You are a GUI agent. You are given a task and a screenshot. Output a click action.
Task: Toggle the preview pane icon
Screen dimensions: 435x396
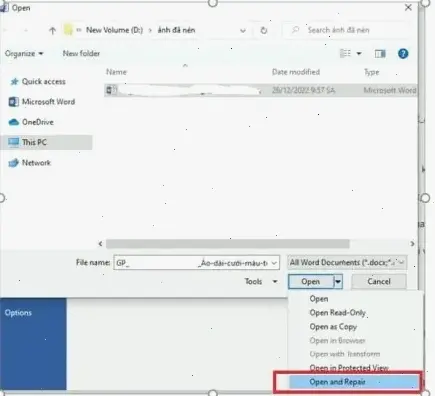pyautogui.click(x=380, y=54)
